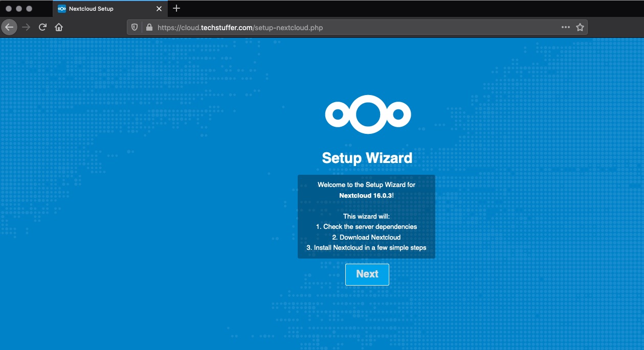The height and width of the screenshot is (350, 644).
Task: Click the text 'Nextcloud 16.0.3!'
Action: click(366, 195)
